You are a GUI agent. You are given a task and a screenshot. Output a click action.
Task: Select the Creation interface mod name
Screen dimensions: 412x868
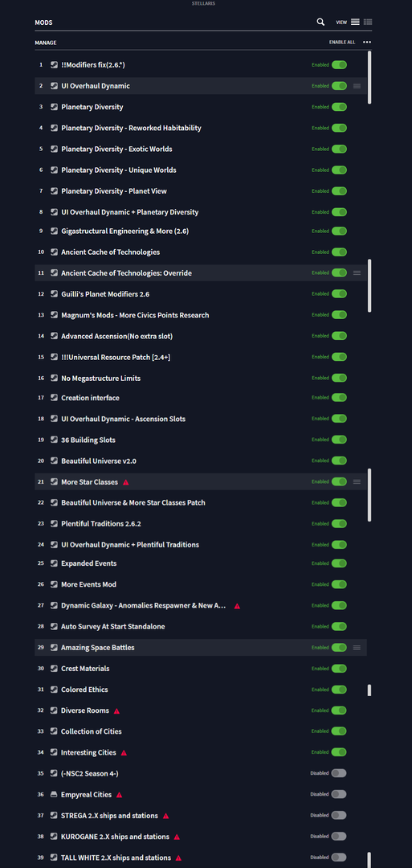click(90, 398)
